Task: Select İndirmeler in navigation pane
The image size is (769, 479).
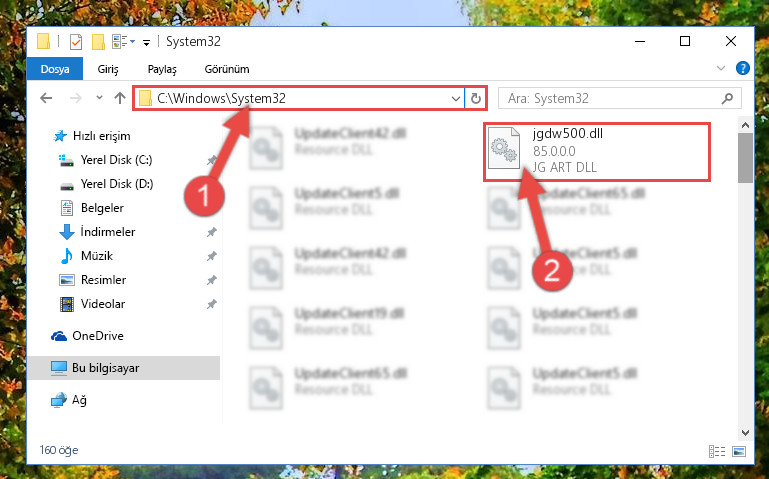Action: coord(107,232)
